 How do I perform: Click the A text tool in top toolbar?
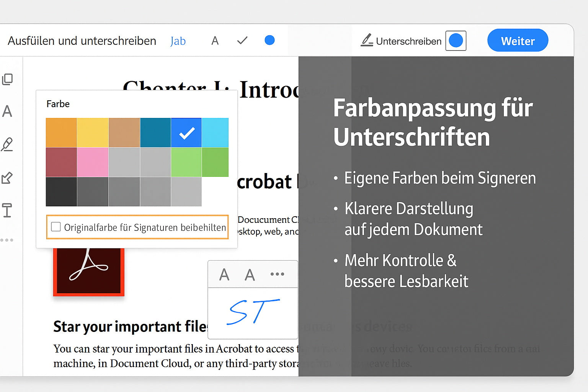[215, 41]
